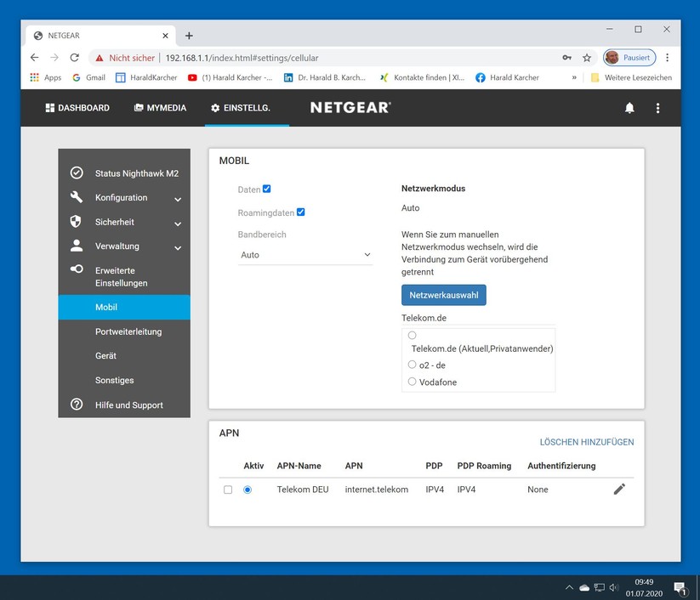700x600 pixels.
Task: Switch to the DASHBOARD tab
Action: [x=77, y=108]
